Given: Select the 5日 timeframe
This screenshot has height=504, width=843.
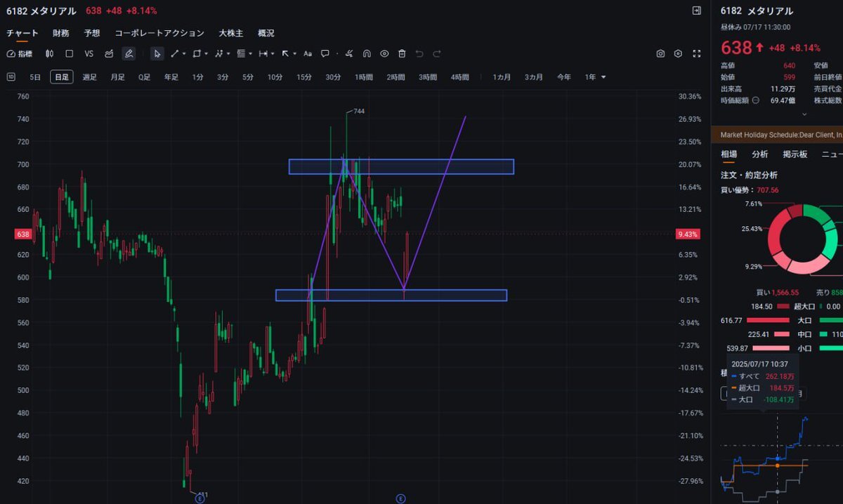Looking at the screenshot, I should [35, 77].
